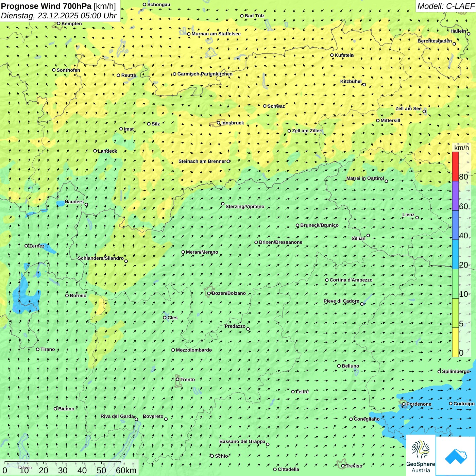This screenshot has height=476, width=476.
Task: Click the 'Cortina d'Ampezzo' label
Action: click(351, 280)
